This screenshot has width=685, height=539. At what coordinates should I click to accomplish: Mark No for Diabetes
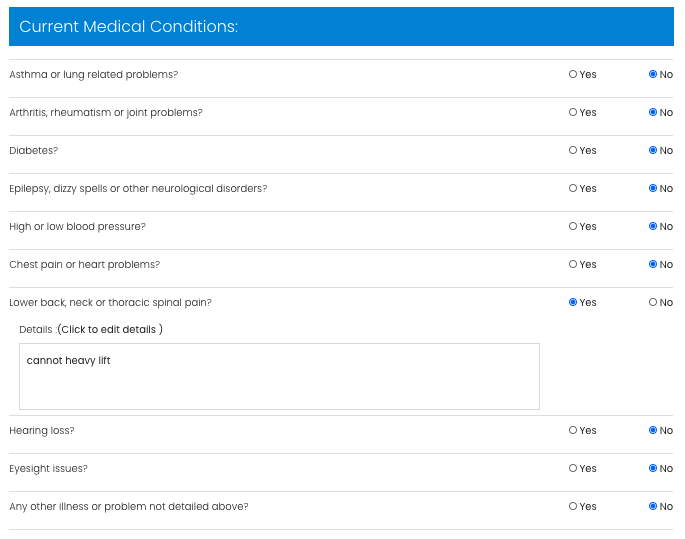(x=653, y=150)
